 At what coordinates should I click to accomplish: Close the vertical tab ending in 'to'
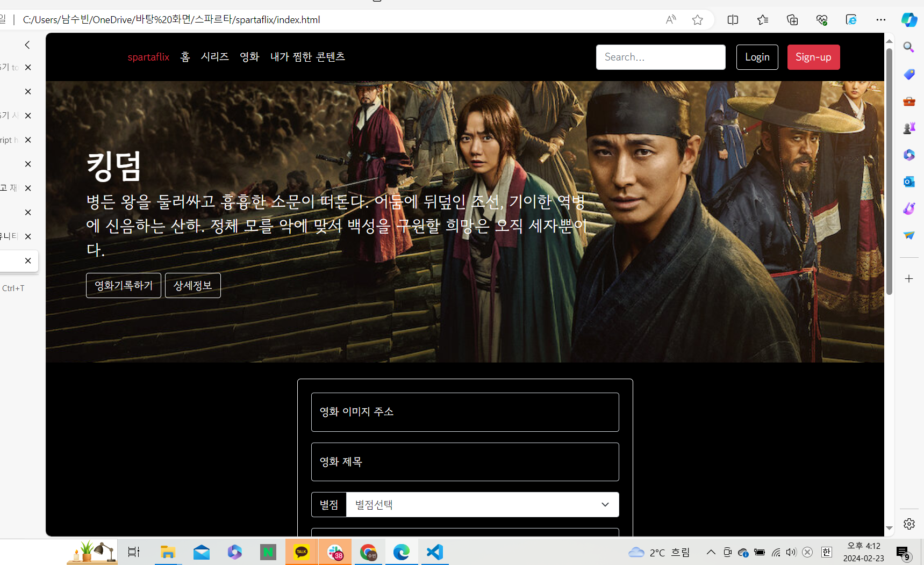tap(28, 67)
